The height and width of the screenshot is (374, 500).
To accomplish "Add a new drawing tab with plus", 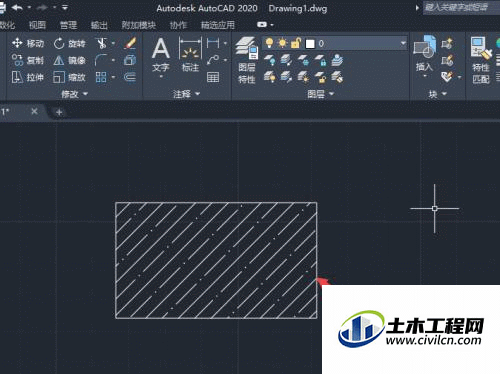I will pos(59,112).
